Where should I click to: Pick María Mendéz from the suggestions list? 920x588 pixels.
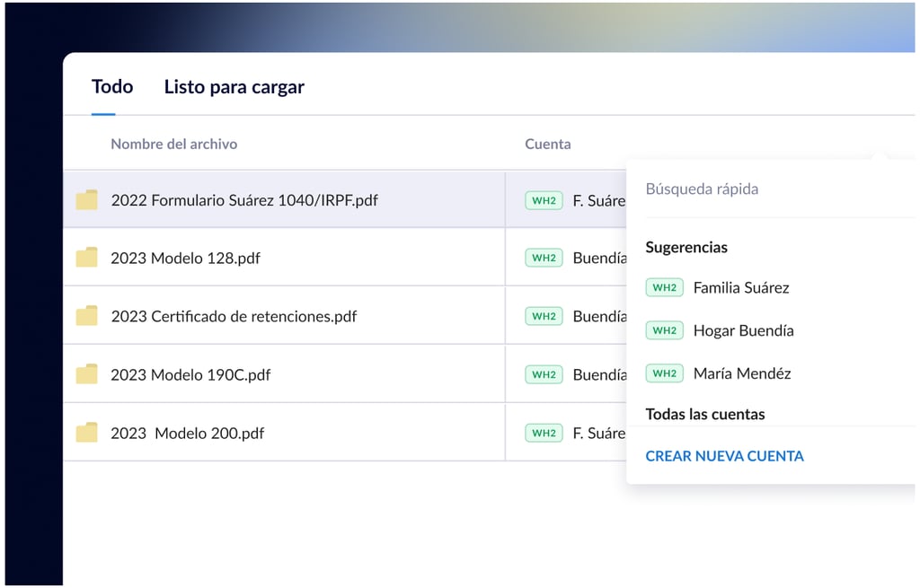[x=741, y=373]
